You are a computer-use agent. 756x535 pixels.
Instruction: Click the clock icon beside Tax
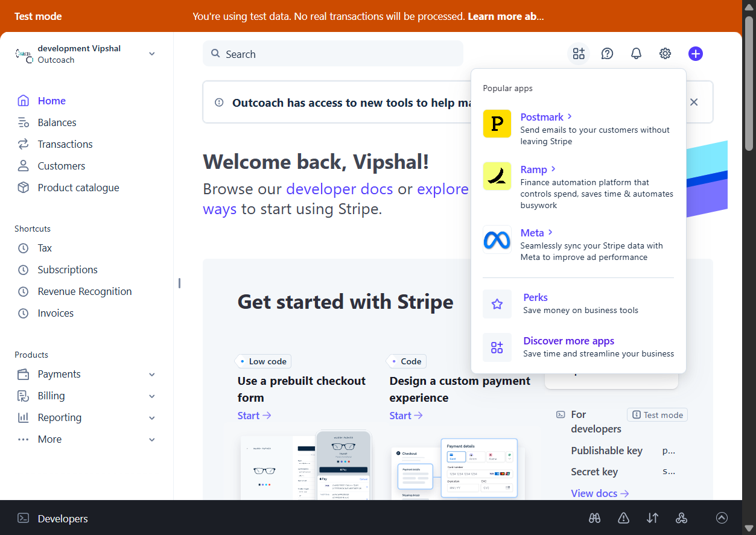tap(23, 248)
